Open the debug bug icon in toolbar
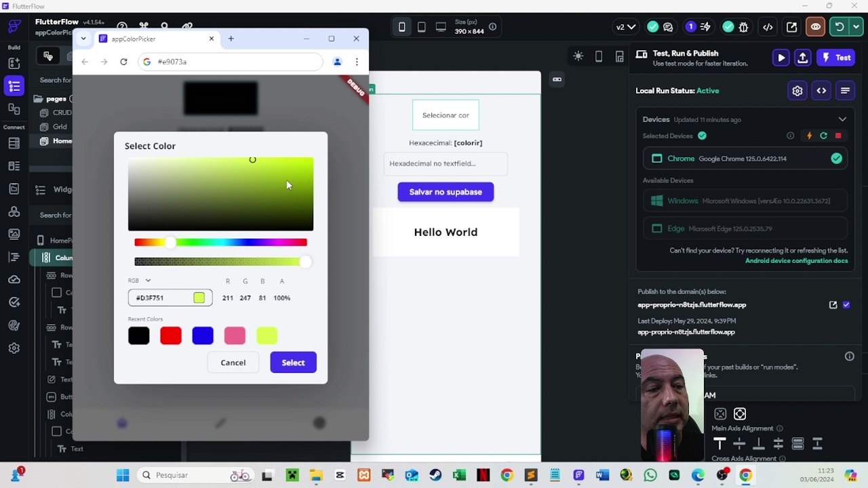The width and height of the screenshot is (868, 488). tap(743, 27)
